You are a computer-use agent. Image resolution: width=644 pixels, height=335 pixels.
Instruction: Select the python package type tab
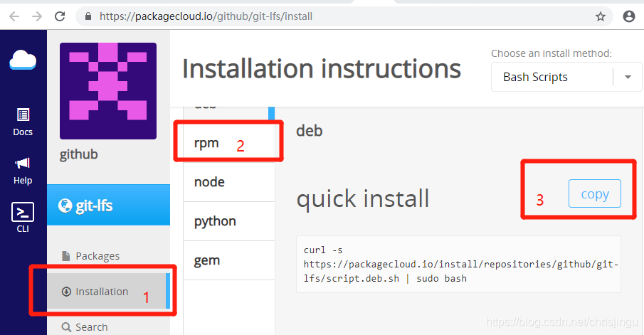click(x=229, y=221)
